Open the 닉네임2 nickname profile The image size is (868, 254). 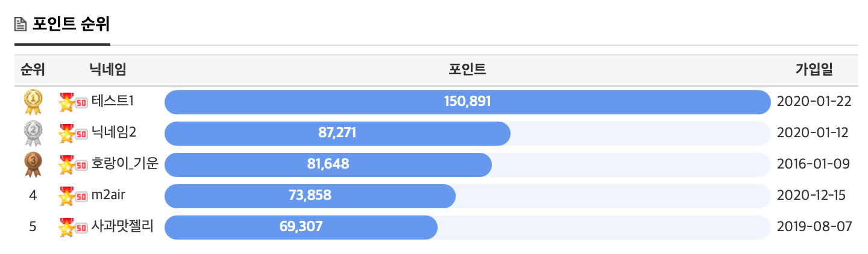[114, 132]
